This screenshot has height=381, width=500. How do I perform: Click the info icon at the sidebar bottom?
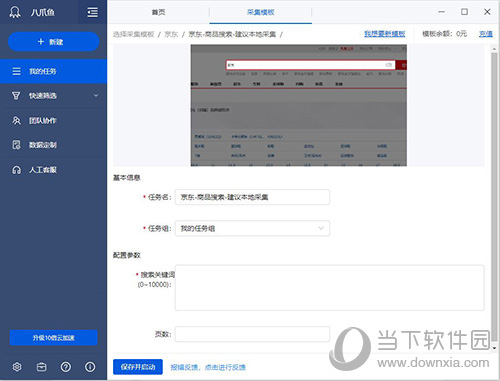pos(90,367)
